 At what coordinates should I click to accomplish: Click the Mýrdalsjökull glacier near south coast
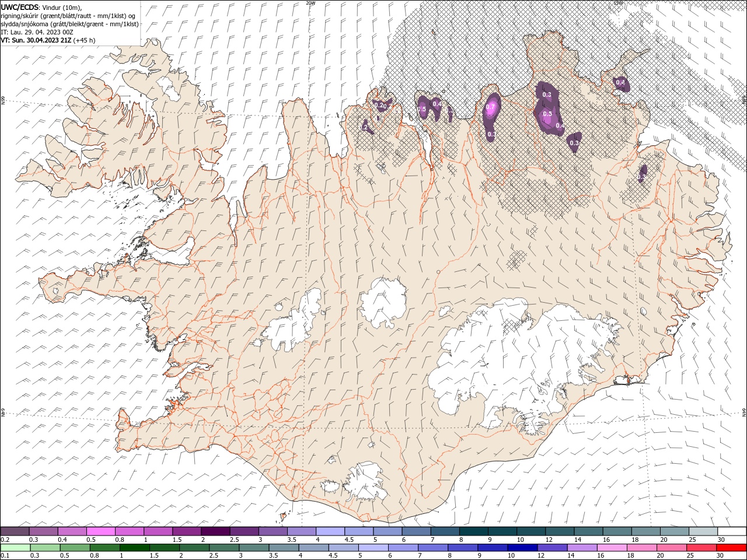click(x=366, y=481)
